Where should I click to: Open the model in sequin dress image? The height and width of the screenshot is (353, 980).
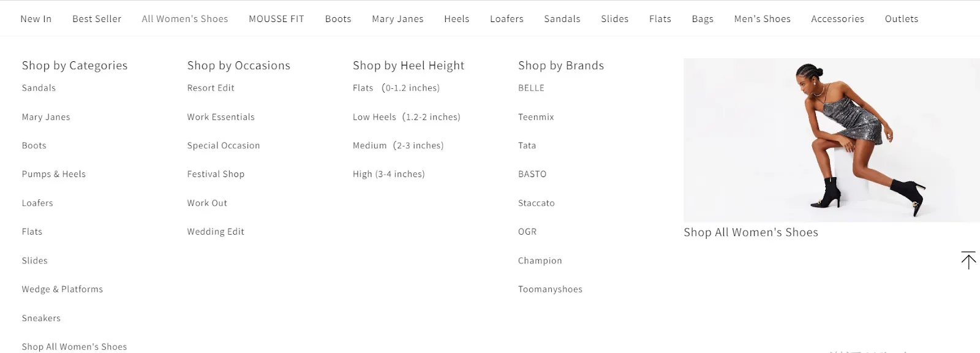[x=831, y=140]
